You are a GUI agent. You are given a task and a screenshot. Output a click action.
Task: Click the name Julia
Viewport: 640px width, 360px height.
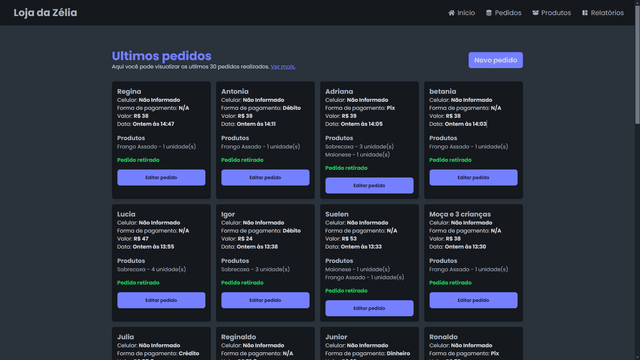coord(125,337)
